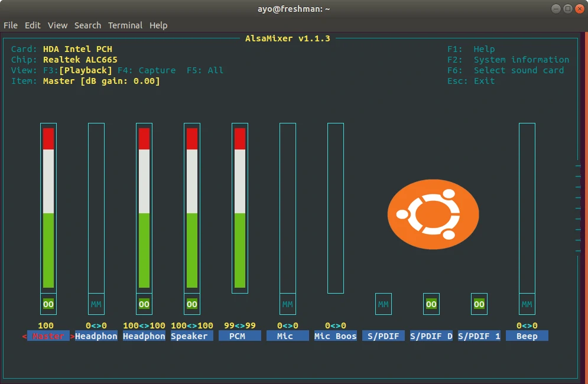Click the Beep volume bar

coord(527,208)
